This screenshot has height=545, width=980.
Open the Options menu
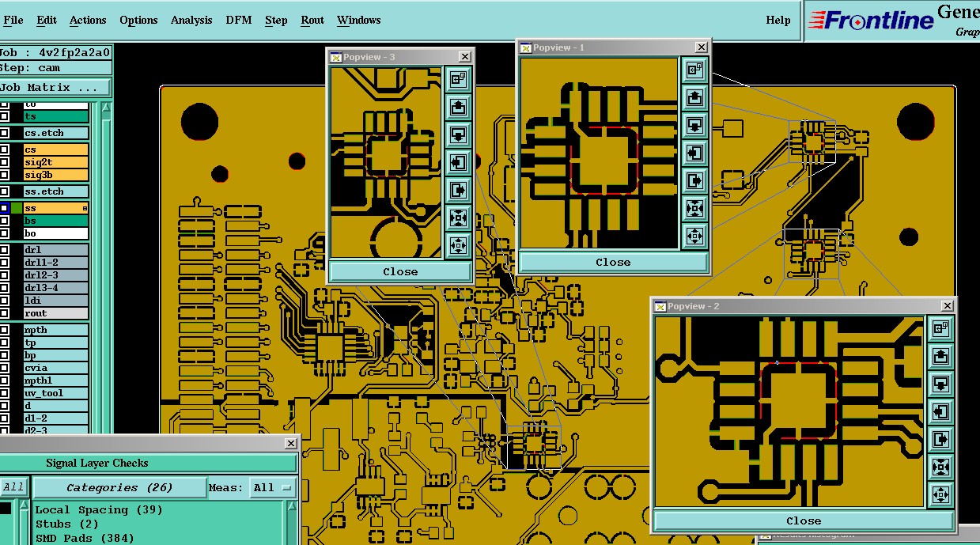[x=138, y=20]
